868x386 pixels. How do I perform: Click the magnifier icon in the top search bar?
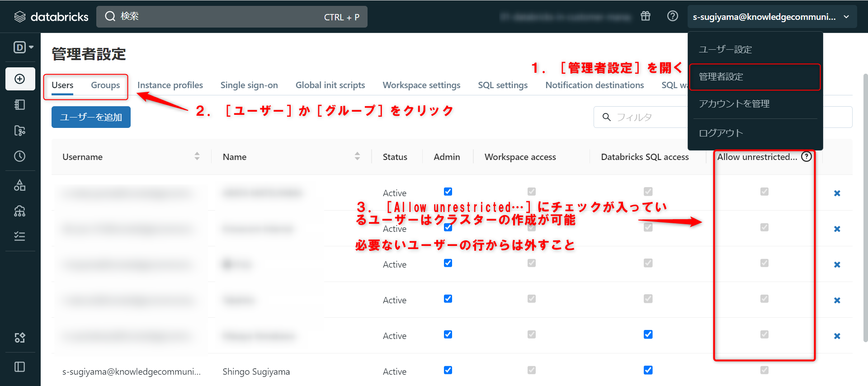[x=110, y=17]
